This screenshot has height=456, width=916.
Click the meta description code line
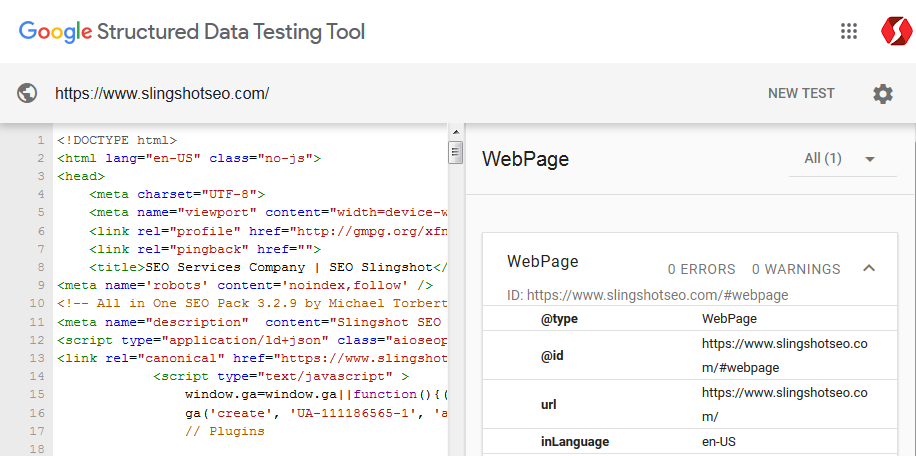point(252,322)
